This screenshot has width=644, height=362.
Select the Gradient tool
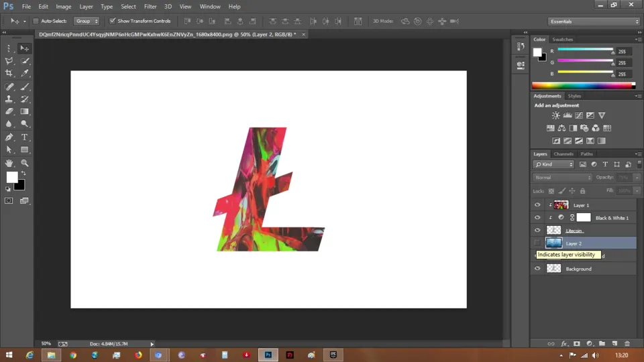point(25,111)
